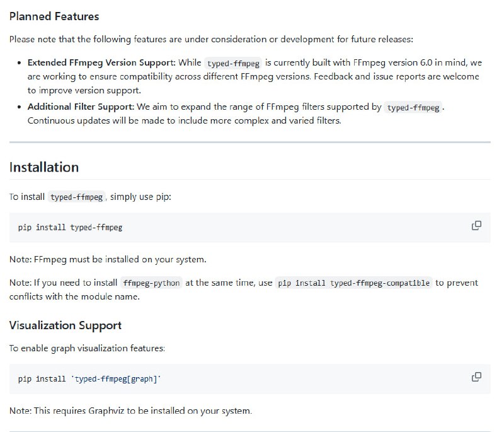Click the bold Additional Filter Support text
Viewport: 504px width, 432px height.
click(x=80, y=107)
